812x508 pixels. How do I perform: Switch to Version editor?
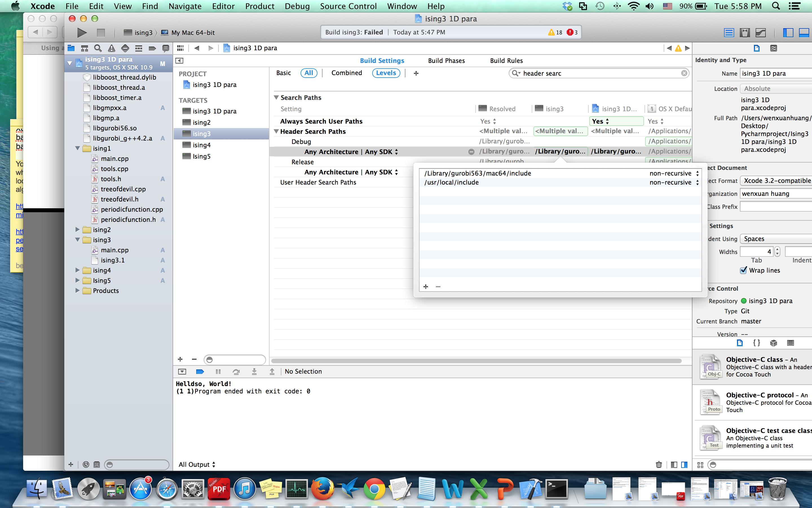tap(761, 32)
